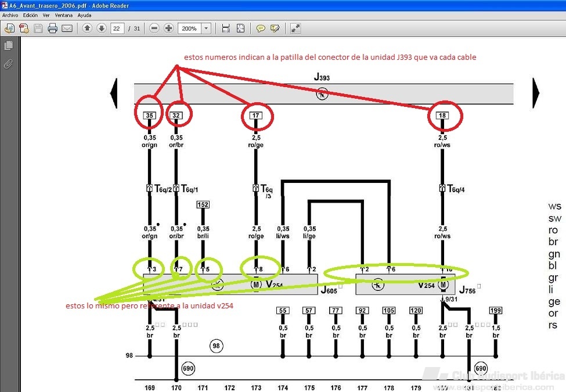This screenshot has height=392, width=566.
Task: Click the fit one full page icon
Action: click(x=240, y=28)
